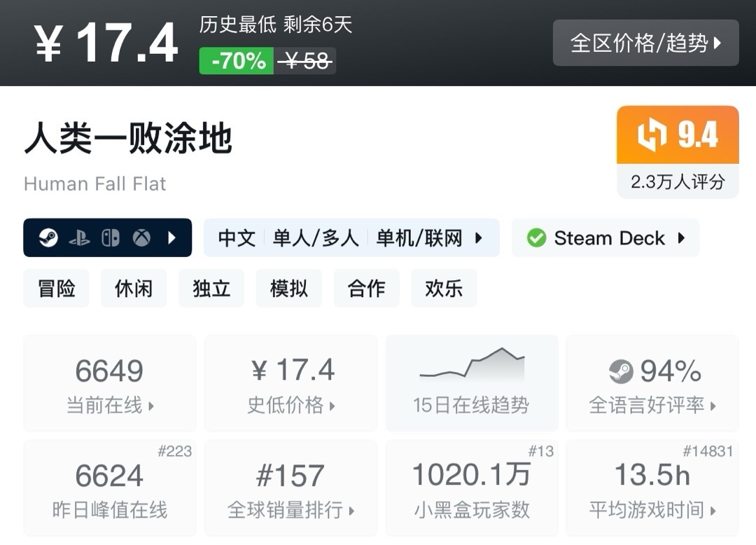
Task: Open the 15日在线趋势 chart
Action: tap(471, 382)
